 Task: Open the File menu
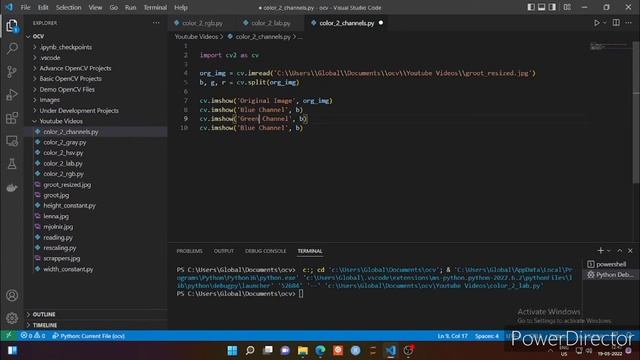click(x=25, y=7)
